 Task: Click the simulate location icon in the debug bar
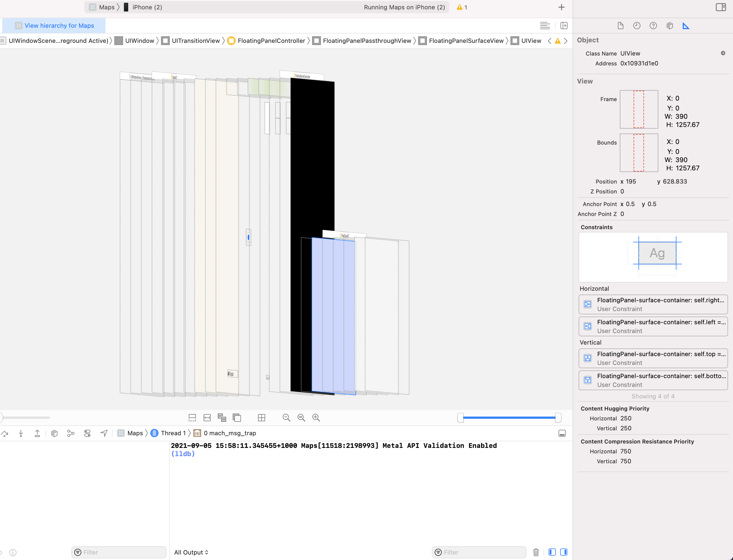tap(104, 433)
